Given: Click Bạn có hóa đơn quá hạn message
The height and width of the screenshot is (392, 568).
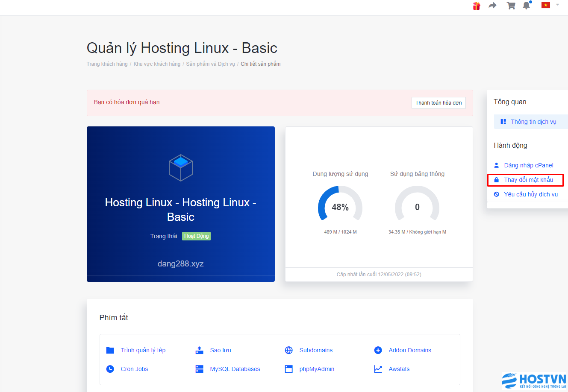Looking at the screenshot, I should pyautogui.click(x=127, y=102).
